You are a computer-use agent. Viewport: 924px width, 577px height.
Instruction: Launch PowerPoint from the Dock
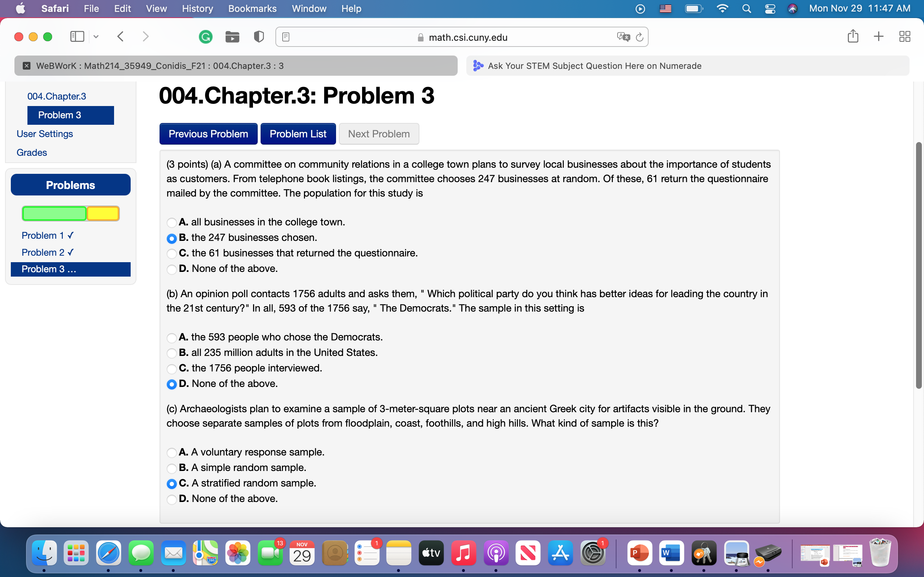pyautogui.click(x=640, y=553)
